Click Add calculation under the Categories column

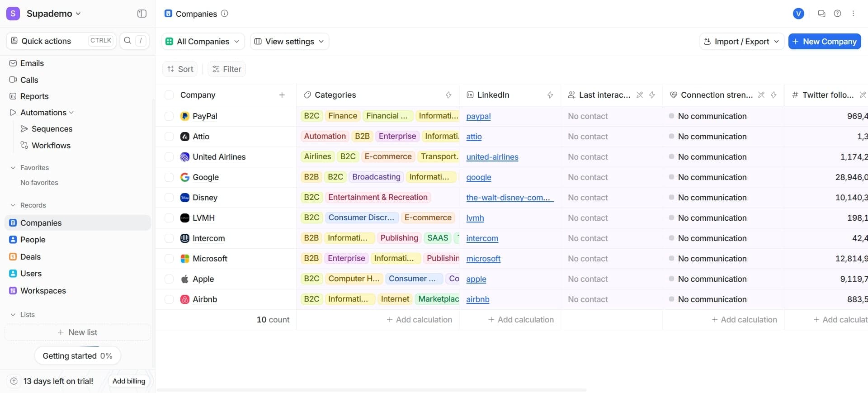click(419, 320)
